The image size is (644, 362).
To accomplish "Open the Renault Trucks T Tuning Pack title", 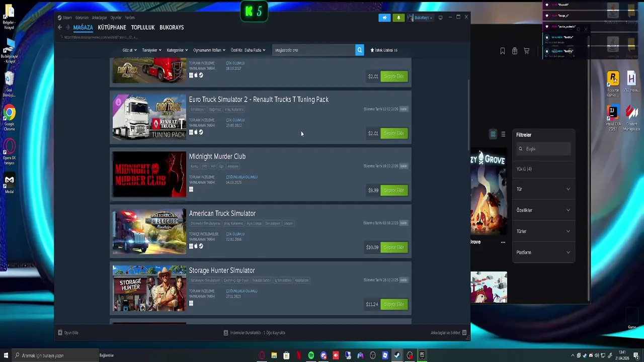I will pos(259,100).
